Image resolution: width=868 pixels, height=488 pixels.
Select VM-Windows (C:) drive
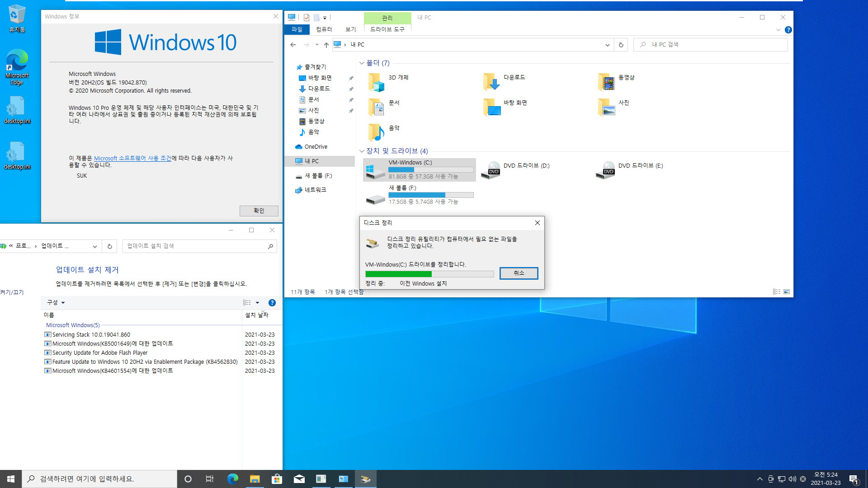pyautogui.click(x=420, y=170)
